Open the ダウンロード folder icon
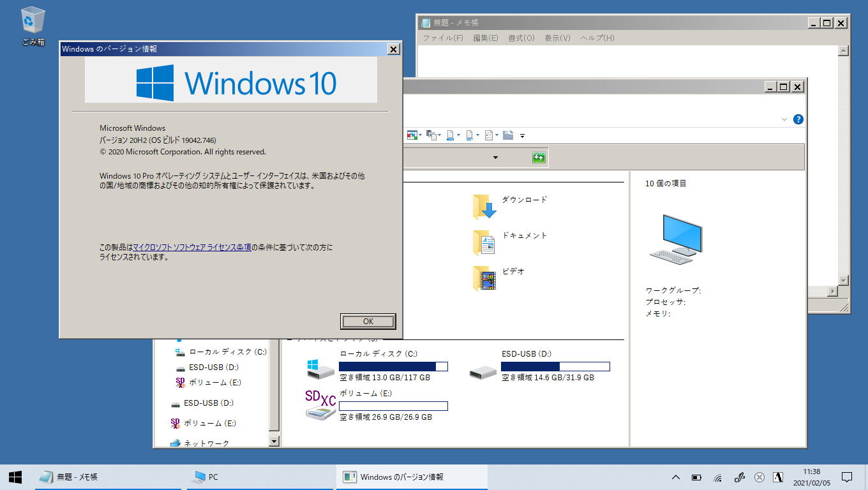This screenshot has height=490, width=868. tap(484, 207)
